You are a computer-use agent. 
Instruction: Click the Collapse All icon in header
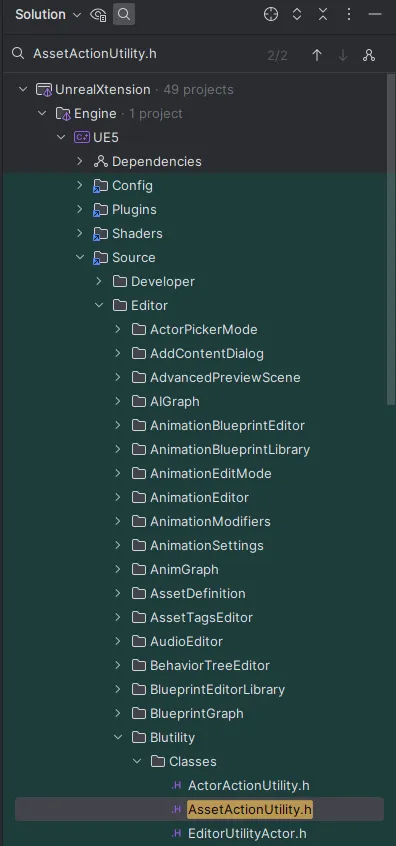pos(323,15)
